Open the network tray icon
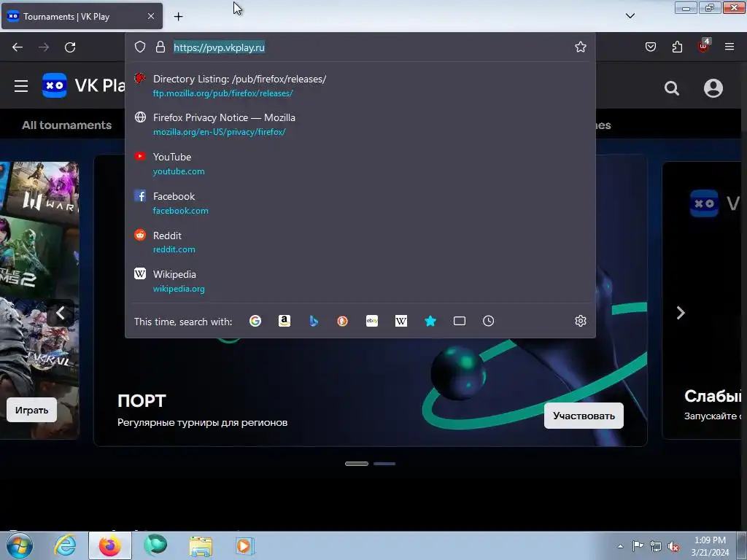747x560 pixels. pos(656,546)
